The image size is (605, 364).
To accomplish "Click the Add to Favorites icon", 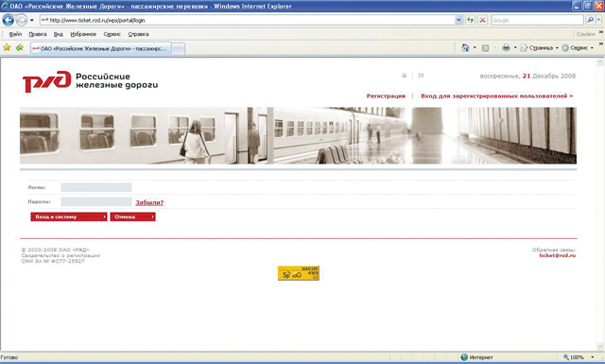I will click(20, 47).
